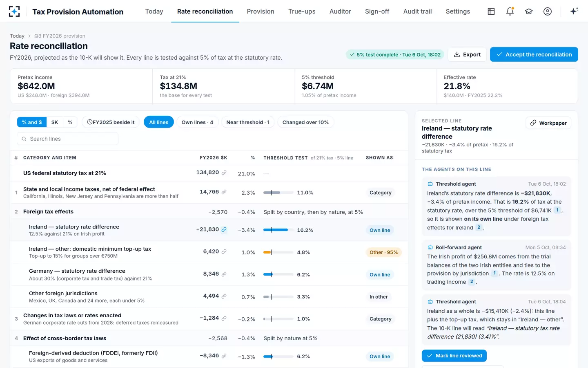Open the Provision tab
This screenshot has width=588, height=368.
coord(261,11)
